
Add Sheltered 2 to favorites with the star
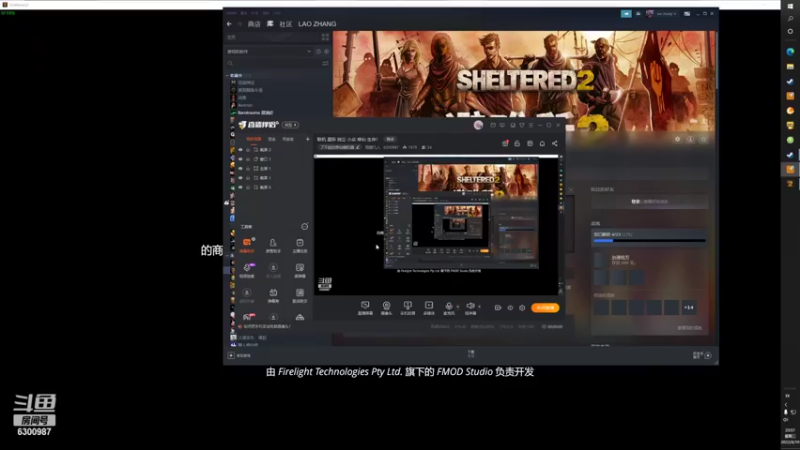click(704, 139)
